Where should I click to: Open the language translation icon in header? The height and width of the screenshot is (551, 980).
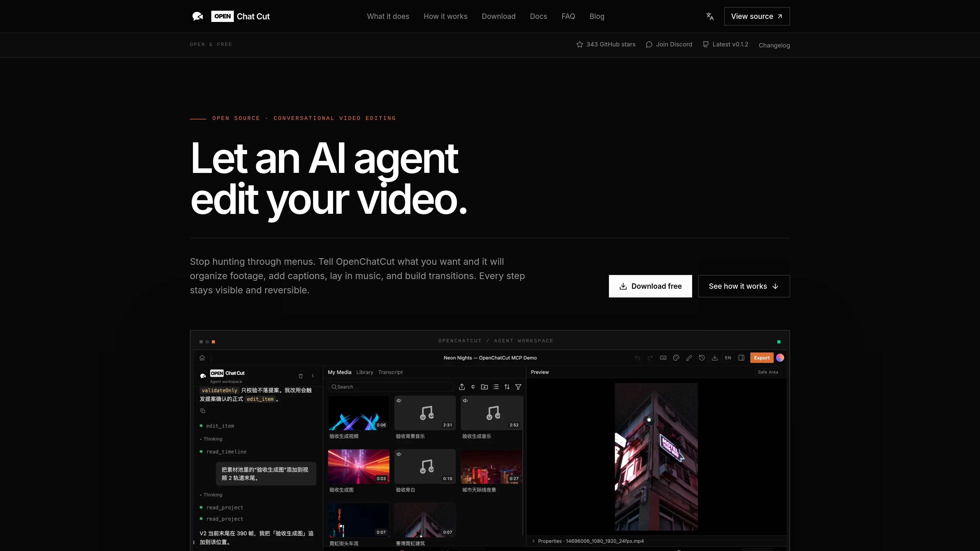point(710,16)
